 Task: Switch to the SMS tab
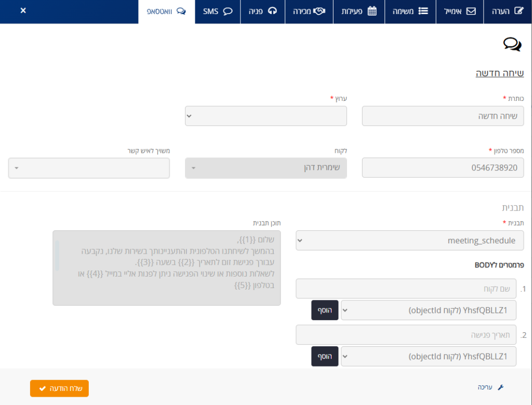pyautogui.click(x=217, y=11)
